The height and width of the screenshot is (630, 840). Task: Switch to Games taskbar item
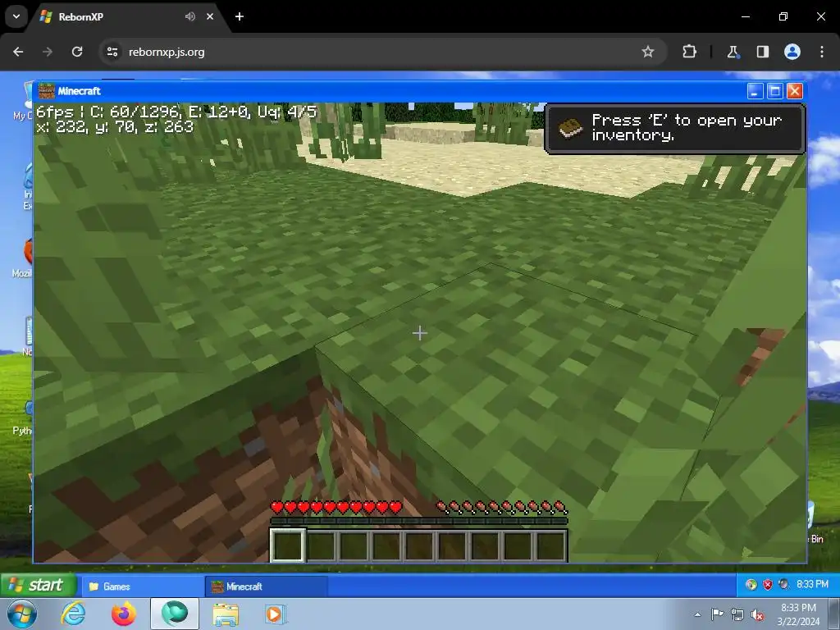pos(141,586)
